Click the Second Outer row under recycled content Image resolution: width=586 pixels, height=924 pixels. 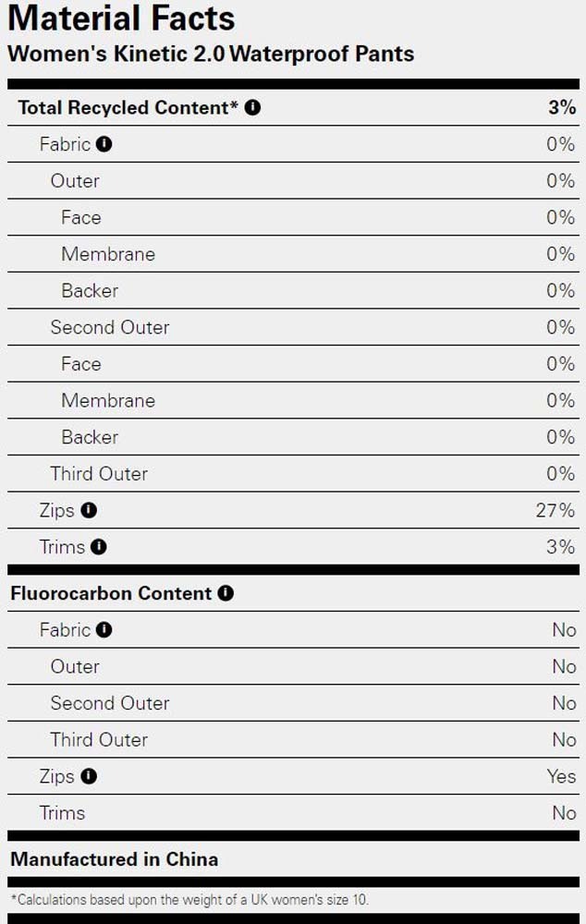(293, 327)
